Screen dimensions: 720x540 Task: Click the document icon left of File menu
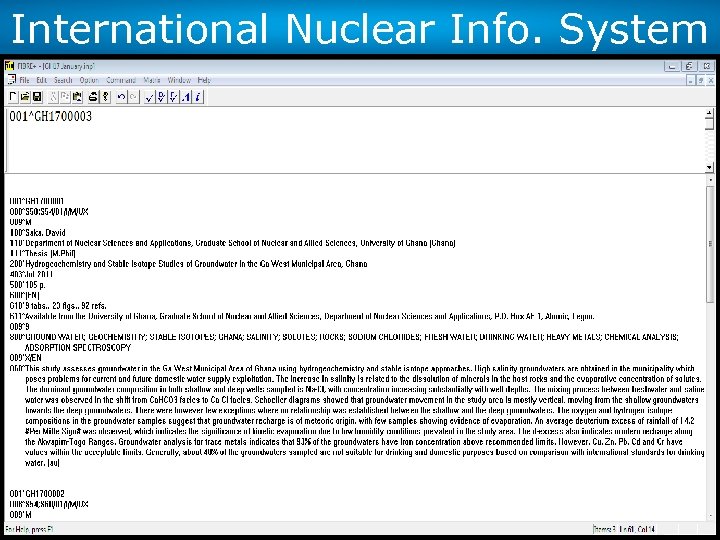click(11, 80)
